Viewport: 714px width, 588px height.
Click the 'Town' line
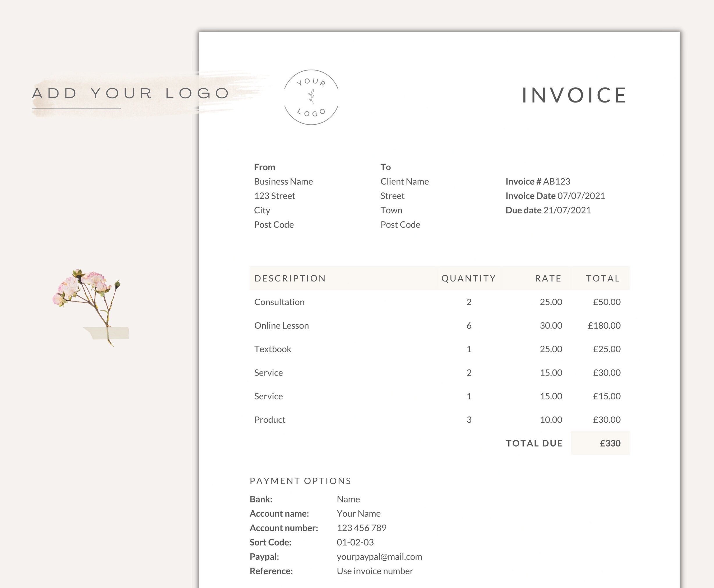point(391,210)
